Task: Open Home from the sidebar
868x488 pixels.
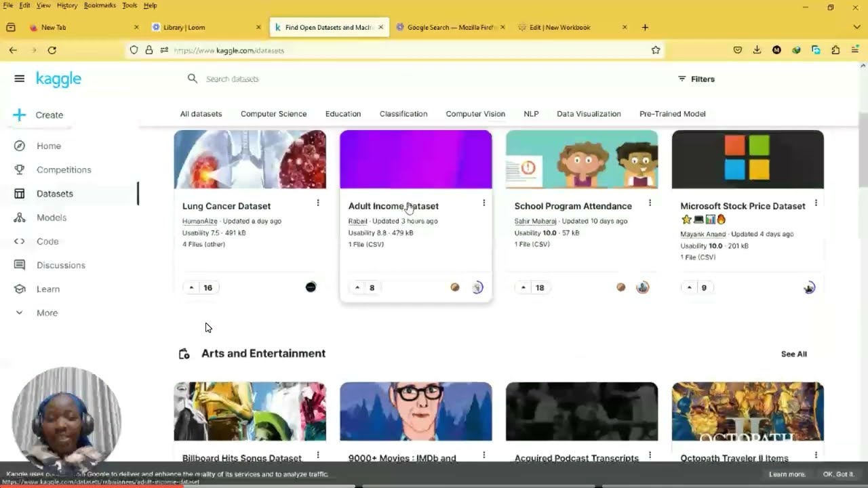Action: [49, 146]
